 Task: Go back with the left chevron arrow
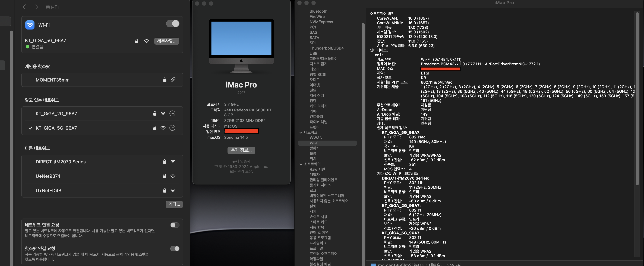click(24, 7)
